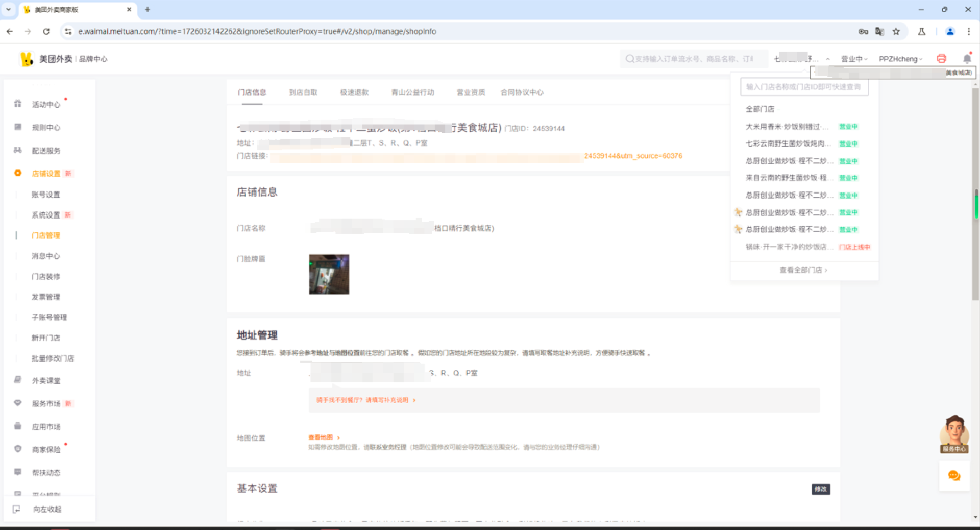980x530 pixels.
Task: Open the orange chat bubble icon
Action: (x=954, y=476)
